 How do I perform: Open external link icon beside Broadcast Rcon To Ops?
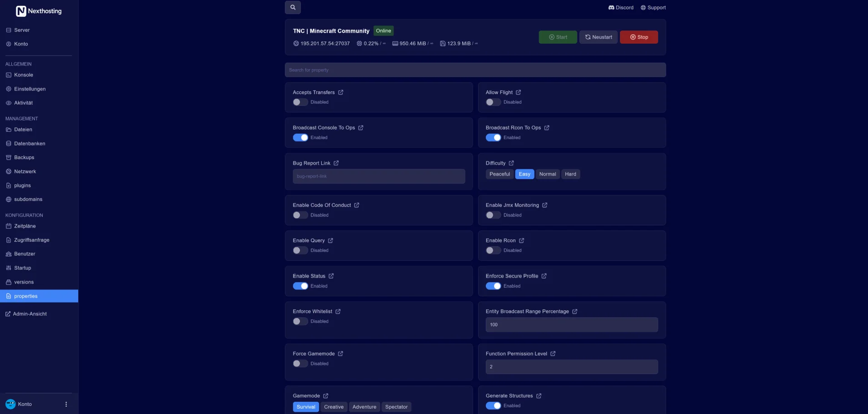point(547,128)
